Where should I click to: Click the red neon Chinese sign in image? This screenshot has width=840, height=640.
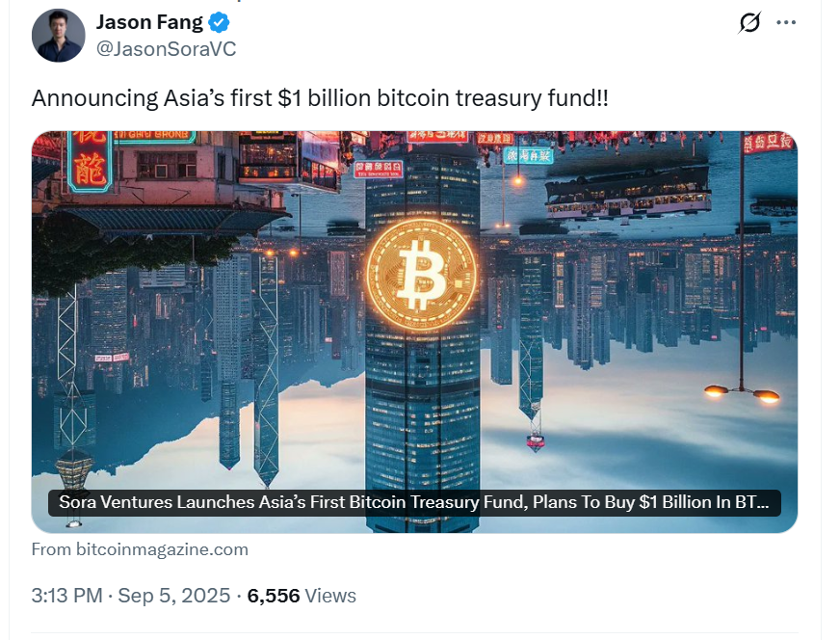coord(90,161)
